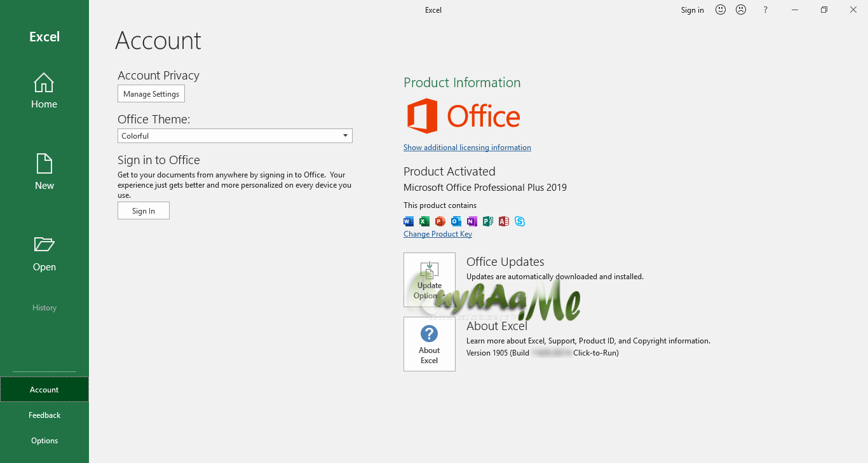Click the Outlook app icon
Image resolution: width=868 pixels, height=463 pixels.
tap(456, 221)
